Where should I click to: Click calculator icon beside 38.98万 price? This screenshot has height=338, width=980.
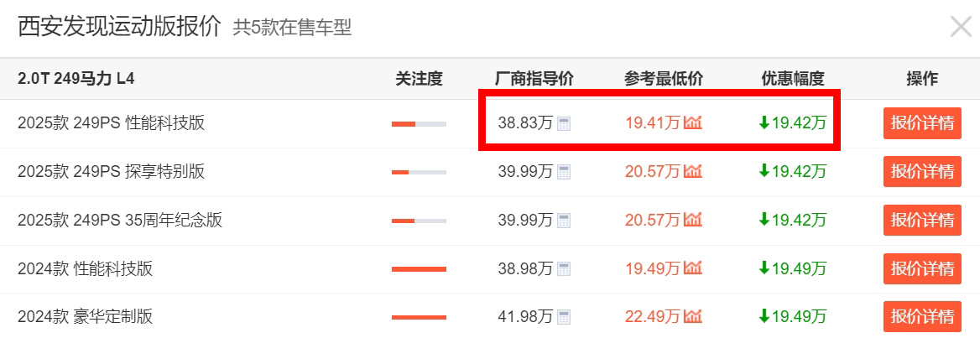pyautogui.click(x=564, y=268)
